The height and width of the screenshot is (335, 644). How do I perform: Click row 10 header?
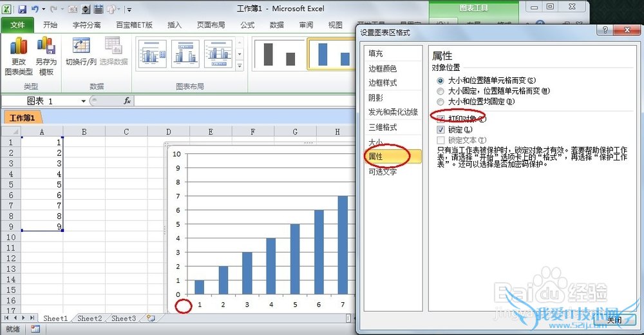coord(11,237)
